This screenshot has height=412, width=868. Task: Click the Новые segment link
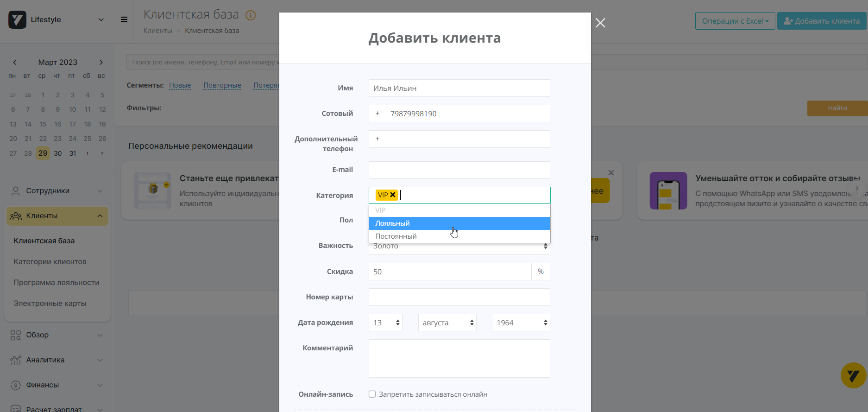pyautogui.click(x=180, y=85)
